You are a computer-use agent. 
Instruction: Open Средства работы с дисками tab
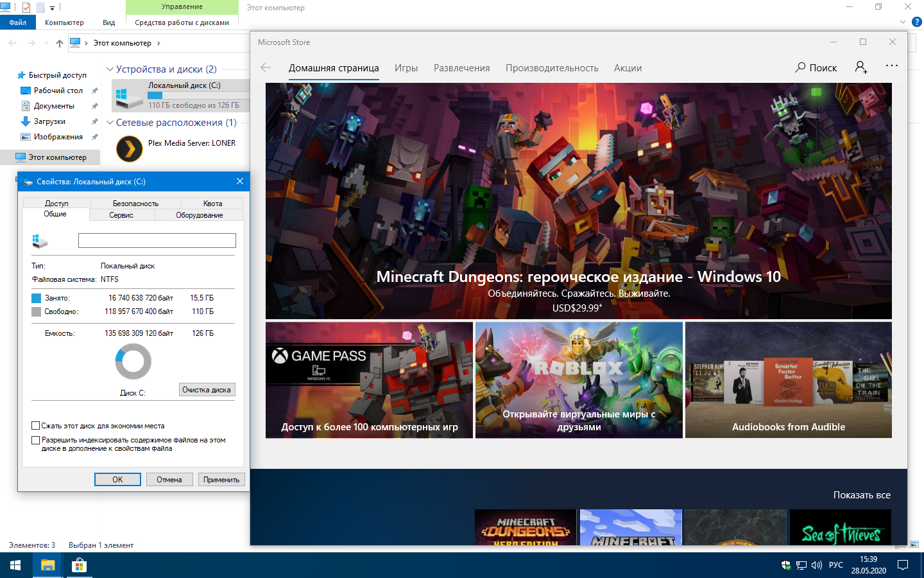click(182, 22)
